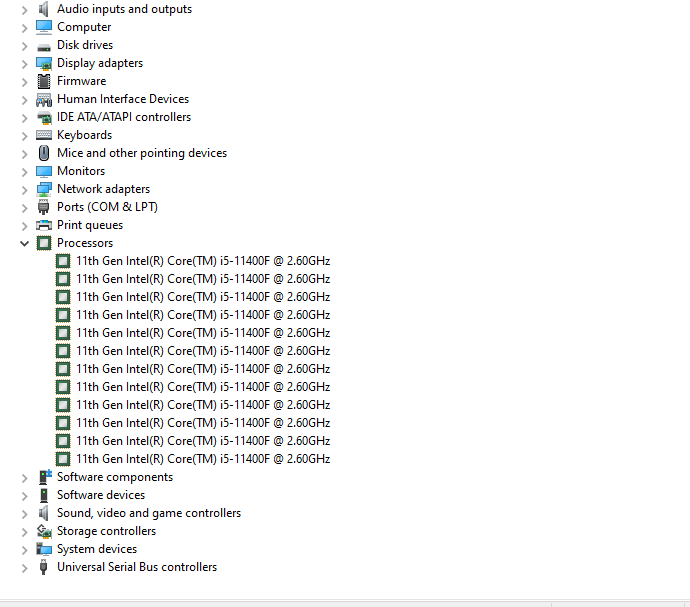Viewport: 690px width, 607px height.
Task: Expand the Disk drives node
Action: click(x=25, y=46)
